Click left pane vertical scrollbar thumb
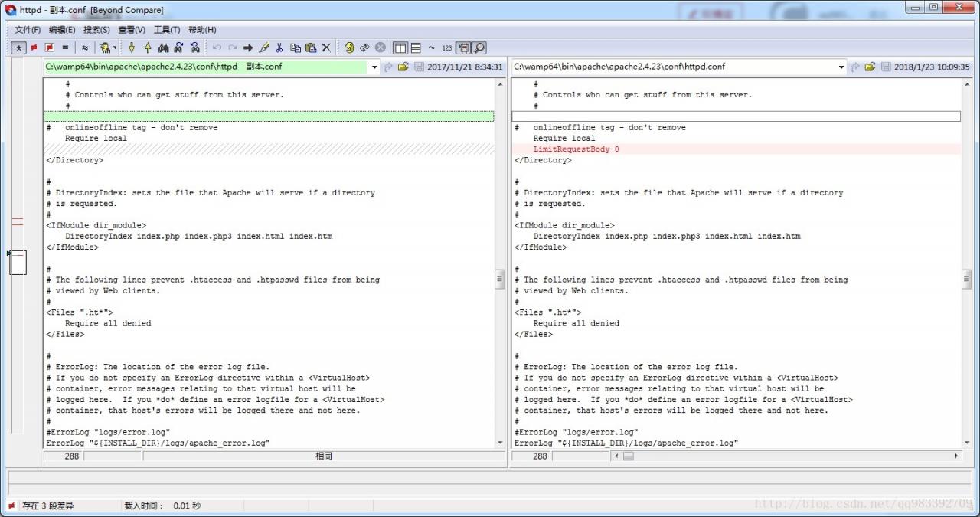This screenshot has height=517, width=980. point(500,279)
